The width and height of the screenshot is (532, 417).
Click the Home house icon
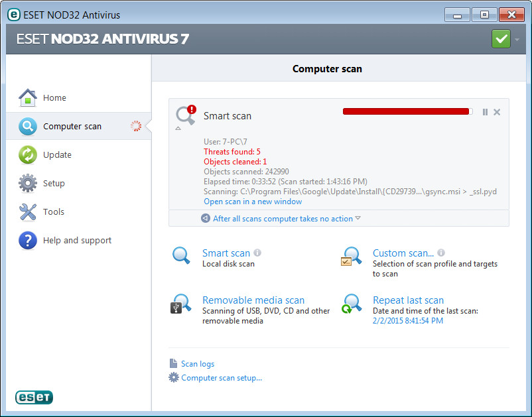click(x=27, y=97)
